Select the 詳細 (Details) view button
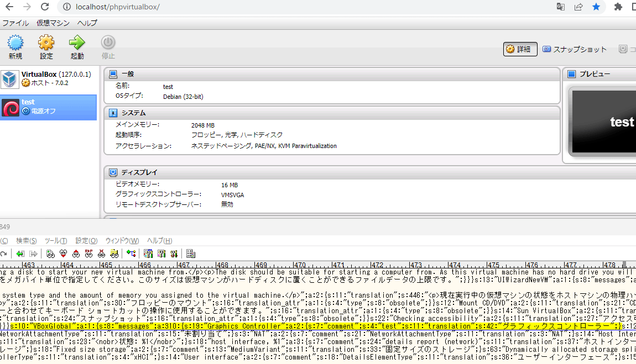 point(520,49)
